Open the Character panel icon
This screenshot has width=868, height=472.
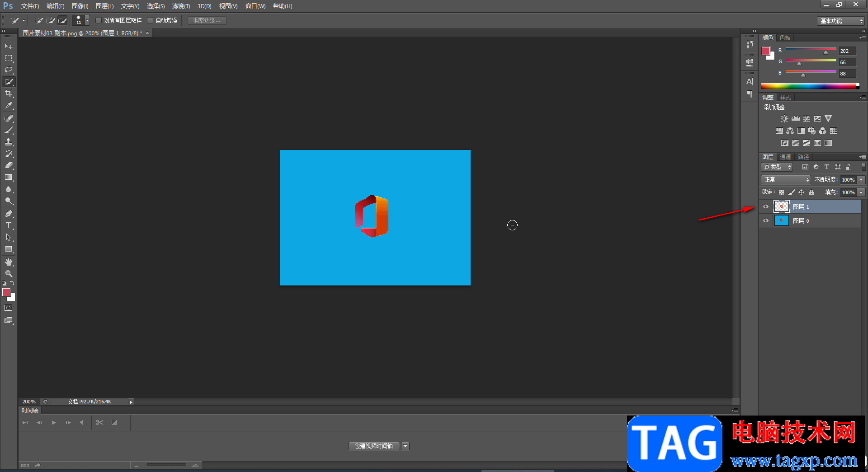coord(750,81)
